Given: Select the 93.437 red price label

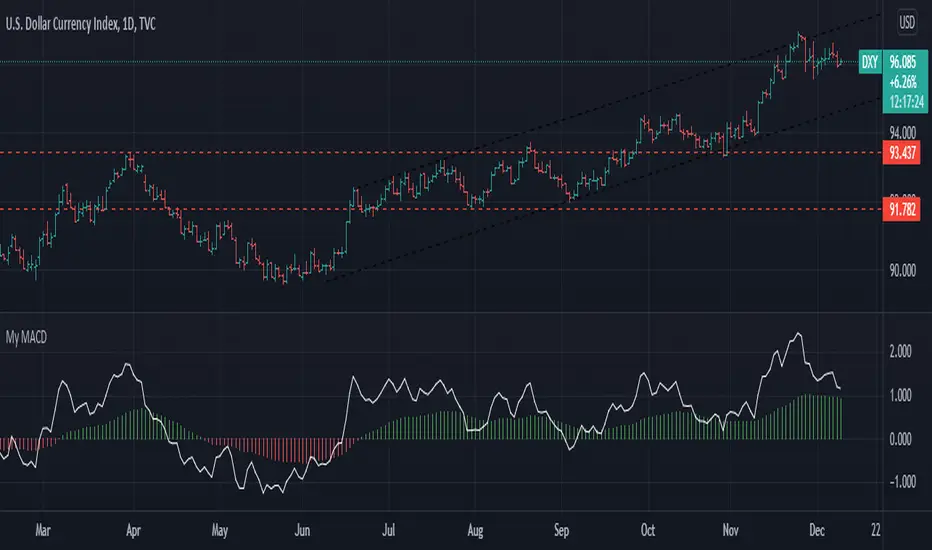Looking at the screenshot, I should tap(902, 153).
